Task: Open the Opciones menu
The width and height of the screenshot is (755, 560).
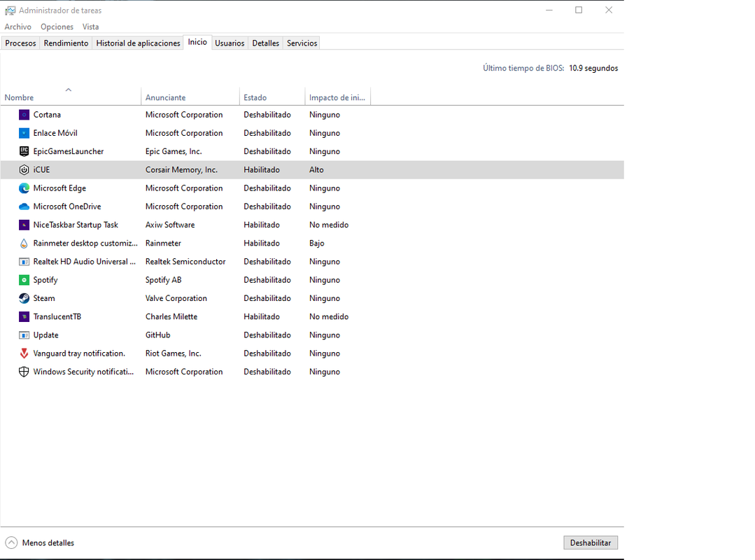Action: (57, 27)
